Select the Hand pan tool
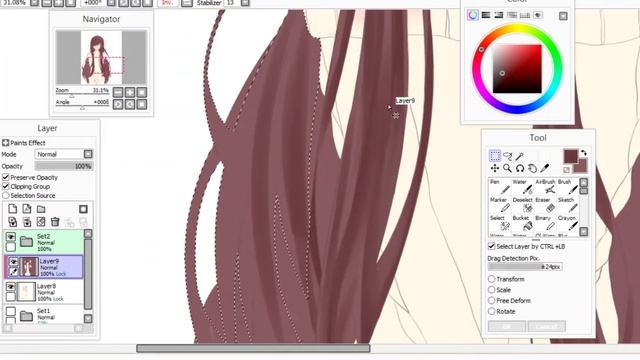The width and height of the screenshot is (640, 360). click(x=532, y=168)
